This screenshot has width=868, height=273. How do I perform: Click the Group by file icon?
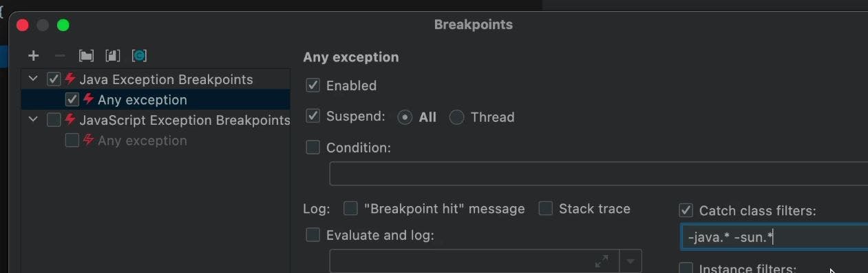(112, 56)
